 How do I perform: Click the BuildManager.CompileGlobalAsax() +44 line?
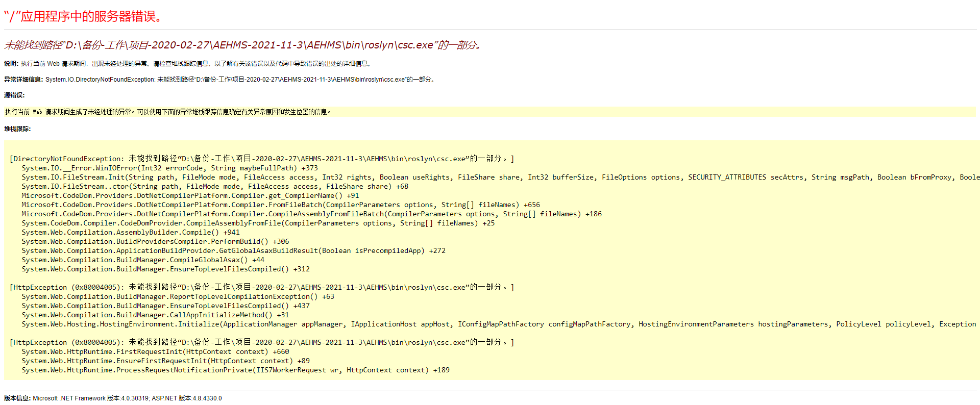click(143, 260)
